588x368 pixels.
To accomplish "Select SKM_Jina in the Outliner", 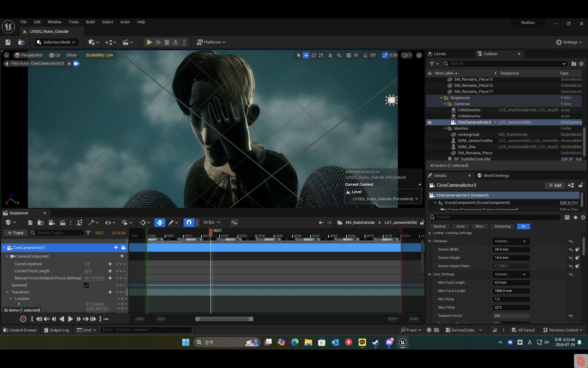I will [x=466, y=147].
